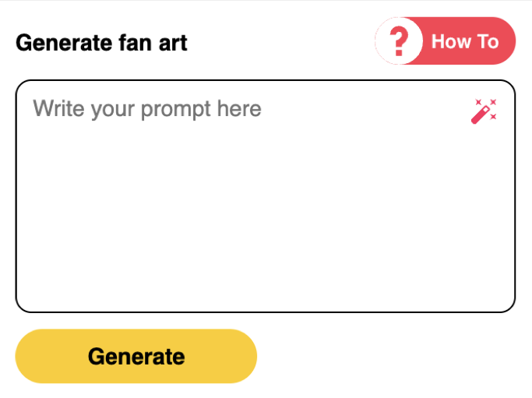Click the red question mark icon
The height and width of the screenshot is (398, 532).
(399, 41)
